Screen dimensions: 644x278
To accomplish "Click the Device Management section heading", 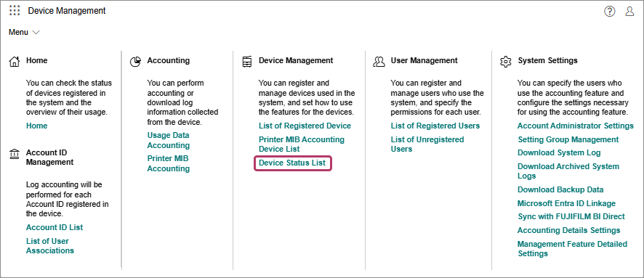I will click(x=296, y=61).
